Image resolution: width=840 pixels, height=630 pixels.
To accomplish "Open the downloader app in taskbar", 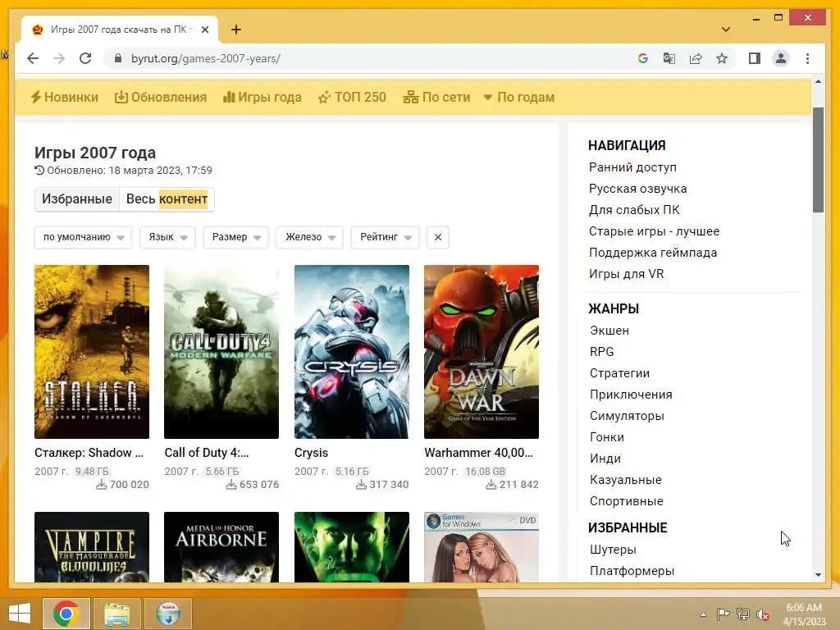I will [168, 613].
